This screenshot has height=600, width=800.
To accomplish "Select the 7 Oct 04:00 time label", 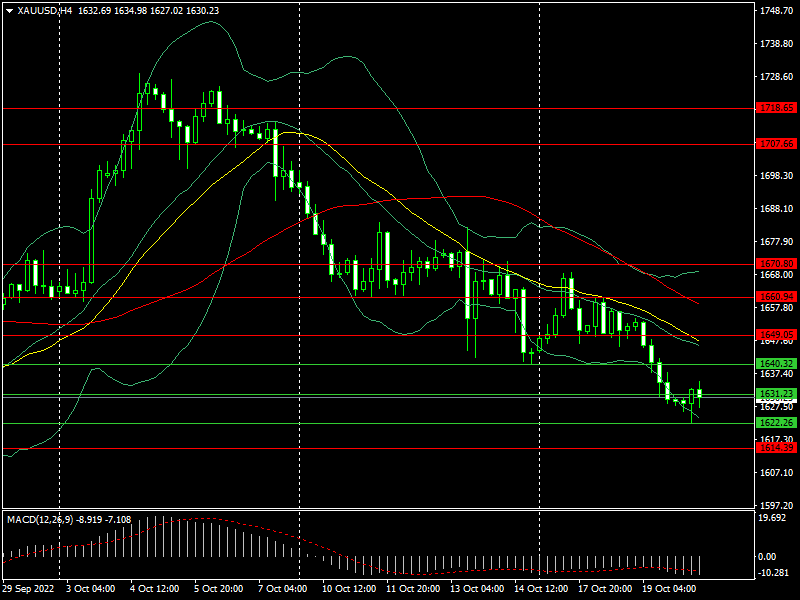I will (x=283, y=589).
